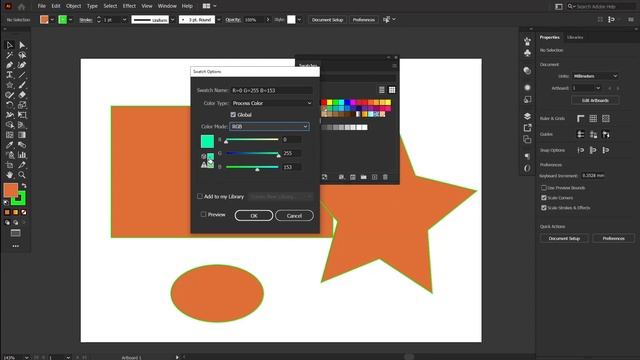The height and width of the screenshot is (360, 640).
Task: Open the Edit menu
Action: pos(56,6)
